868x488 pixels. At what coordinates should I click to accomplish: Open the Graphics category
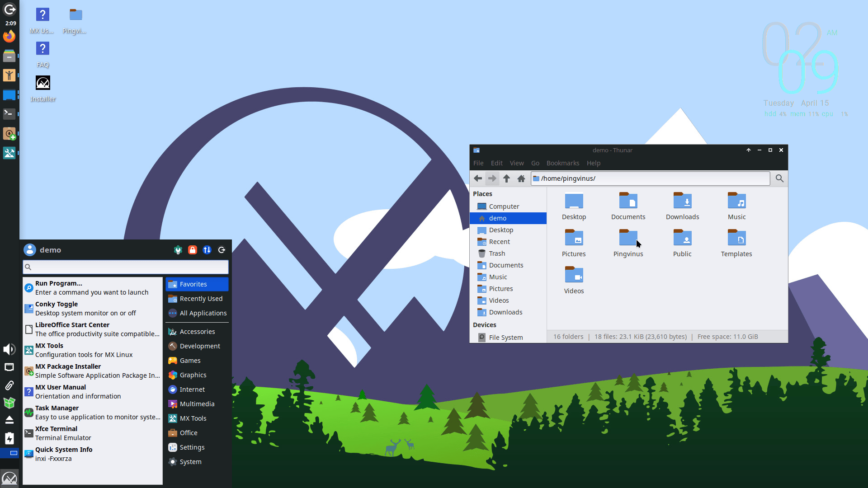(x=197, y=375)
